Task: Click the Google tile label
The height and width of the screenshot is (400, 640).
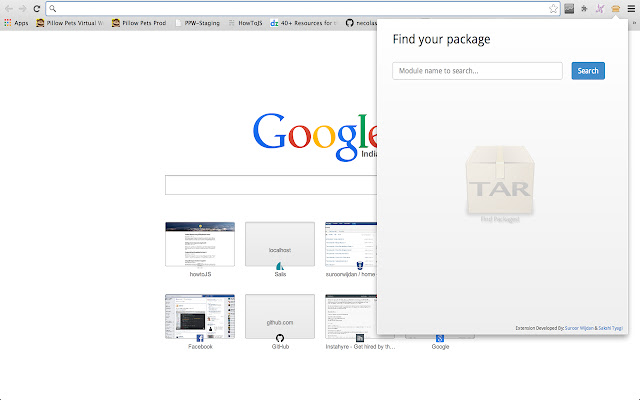Action: (x=440, y=347)
